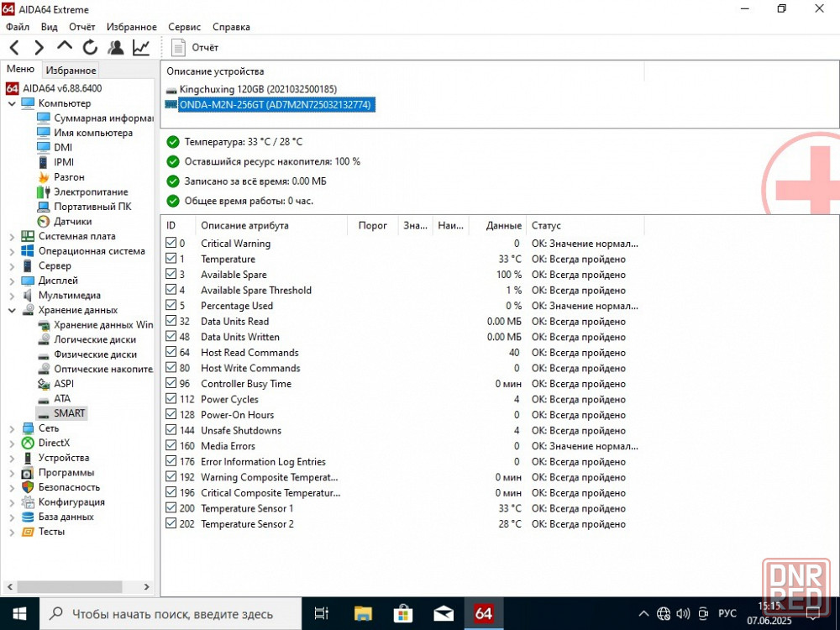Expand the Системная плата tree node

pyautogui.click(x=12, y=236)
